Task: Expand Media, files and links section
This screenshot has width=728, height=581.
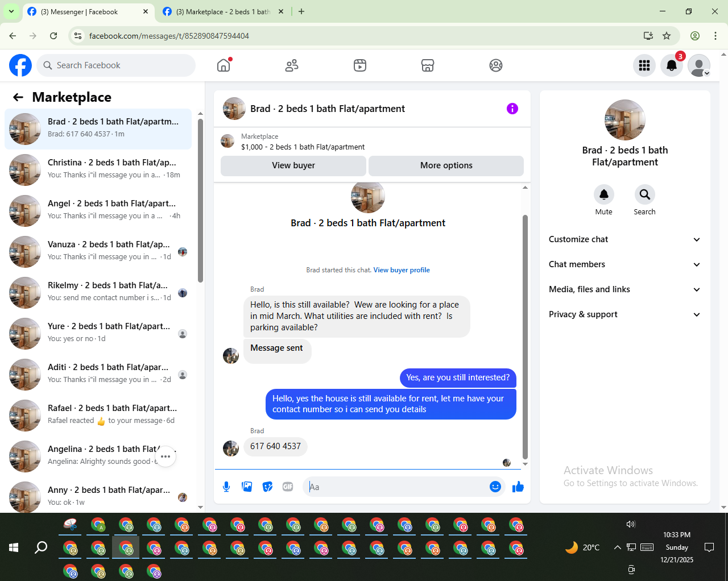Action: pos(625,289)
